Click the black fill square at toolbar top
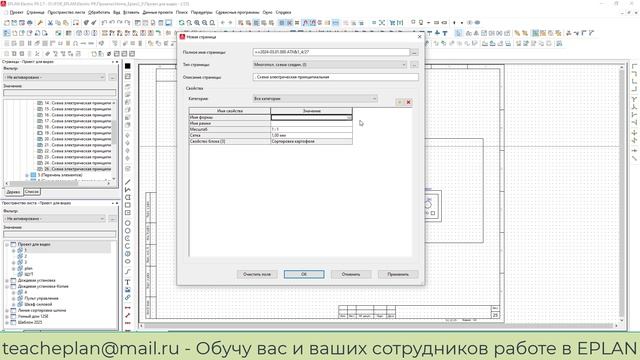This screenshot has height=360, width=640. coord(128,66)
